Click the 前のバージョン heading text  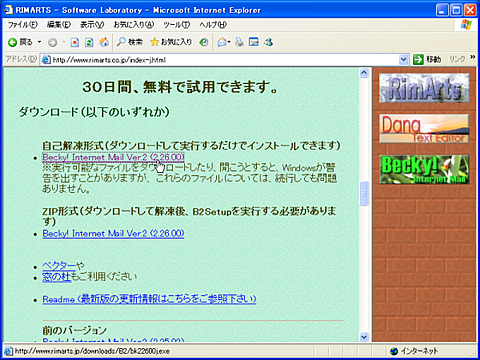74,330
